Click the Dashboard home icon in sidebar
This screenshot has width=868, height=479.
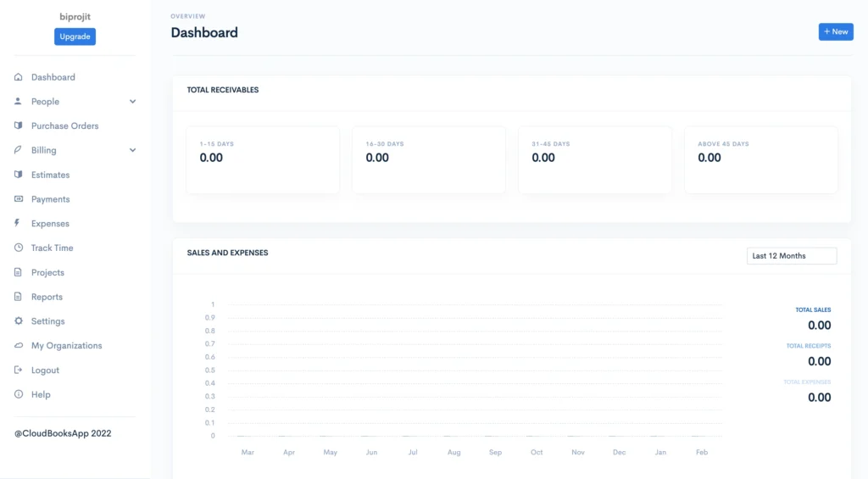(19, 77)
